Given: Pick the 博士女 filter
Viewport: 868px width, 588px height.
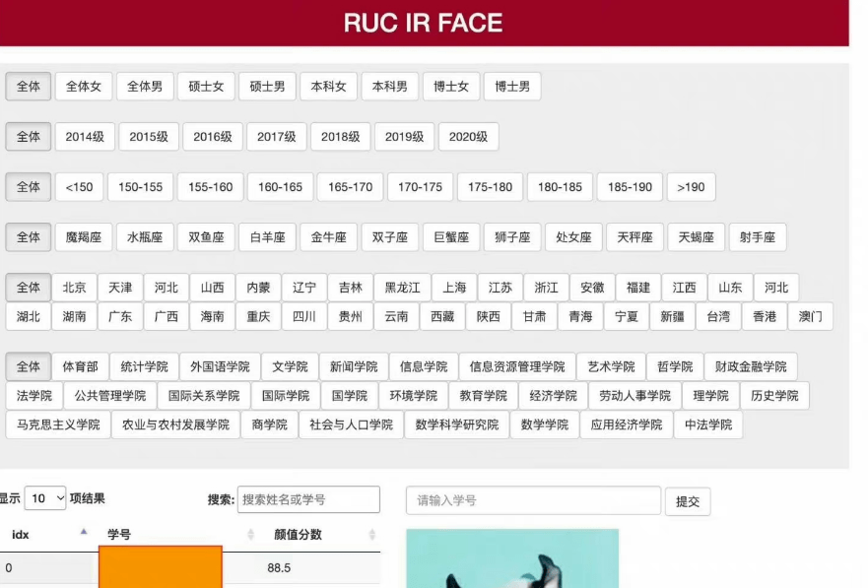Looking at the screenshot, I should (x=451, y=87).
